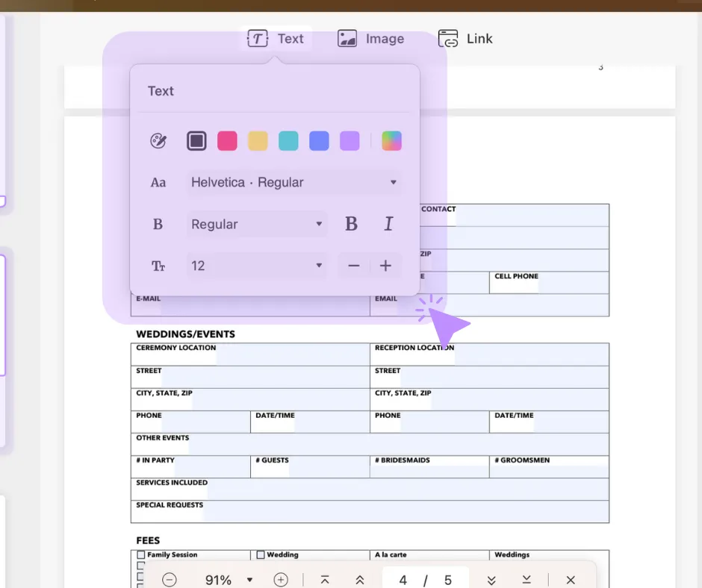Open the font size 12 dropdown
Viewport: 702px width, 588px height.
point(257,266)
